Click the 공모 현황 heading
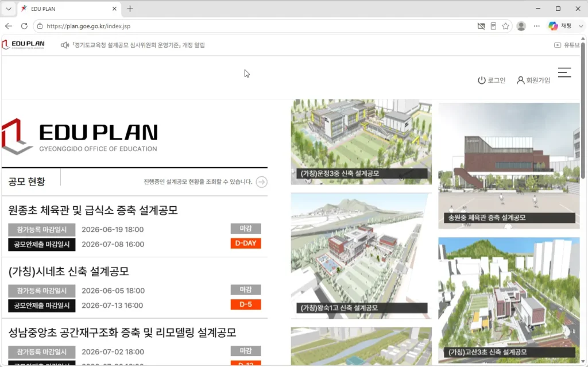Screen dimensions: 588x367 click(x=26, y=181)
